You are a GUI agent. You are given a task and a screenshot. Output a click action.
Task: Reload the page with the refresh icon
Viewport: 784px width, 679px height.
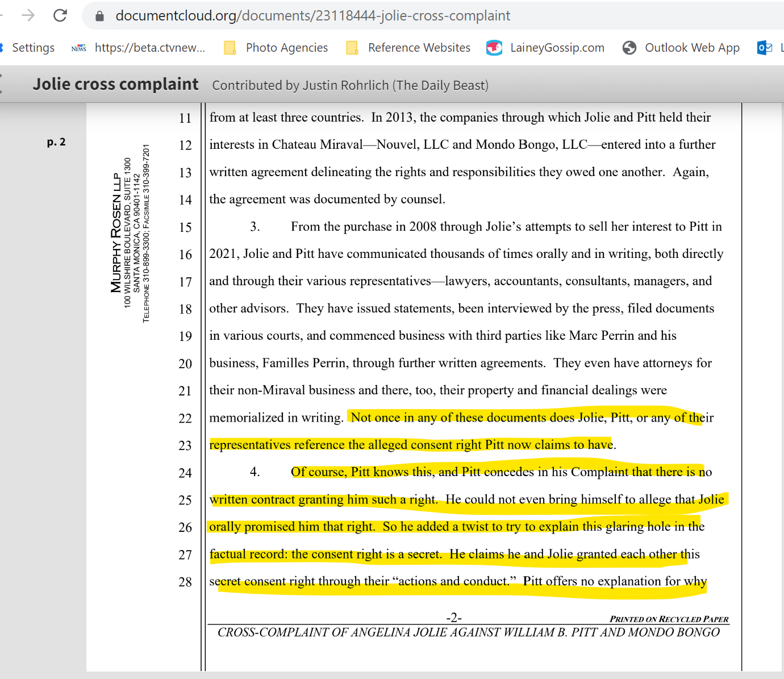(x=60, y=15)
